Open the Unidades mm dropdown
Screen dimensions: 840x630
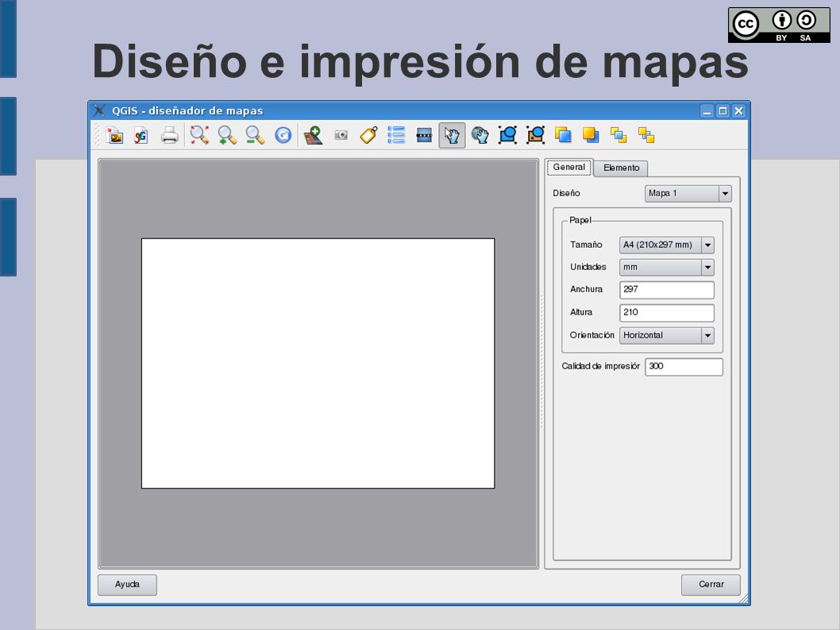(666, 267)
